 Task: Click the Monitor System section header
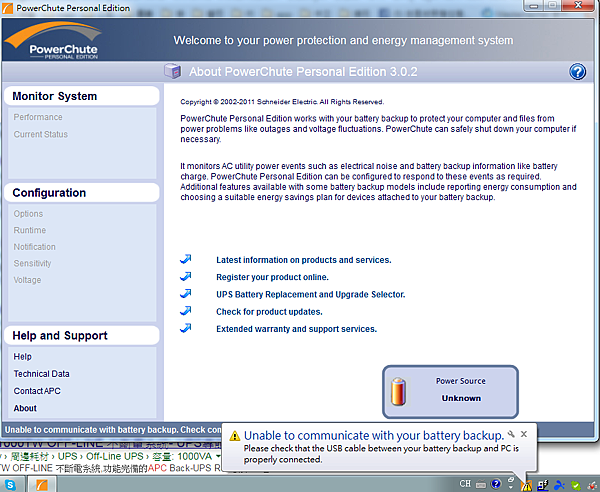(x=82, y=96)
